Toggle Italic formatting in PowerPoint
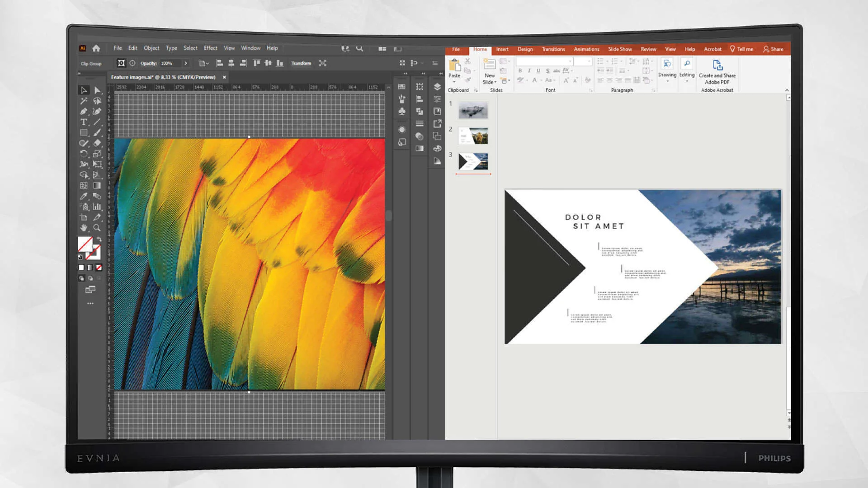Viewport: 868px width, 488px height. [x=529, y=71]
